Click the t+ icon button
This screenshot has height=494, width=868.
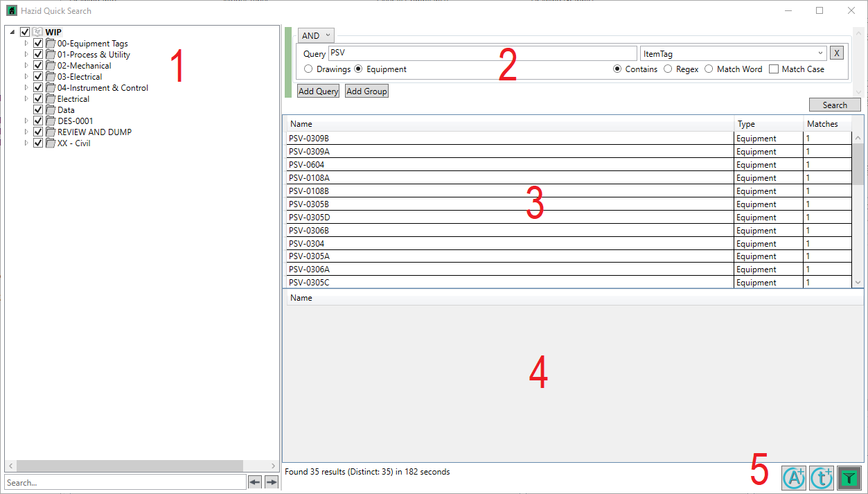(821, 477)
